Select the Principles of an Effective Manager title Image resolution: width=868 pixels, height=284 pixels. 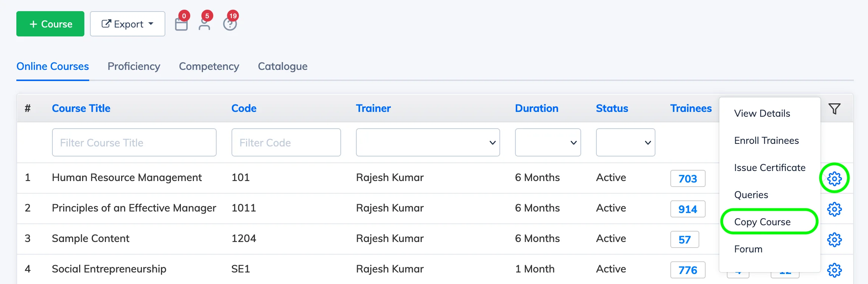(x=134, y=208)
